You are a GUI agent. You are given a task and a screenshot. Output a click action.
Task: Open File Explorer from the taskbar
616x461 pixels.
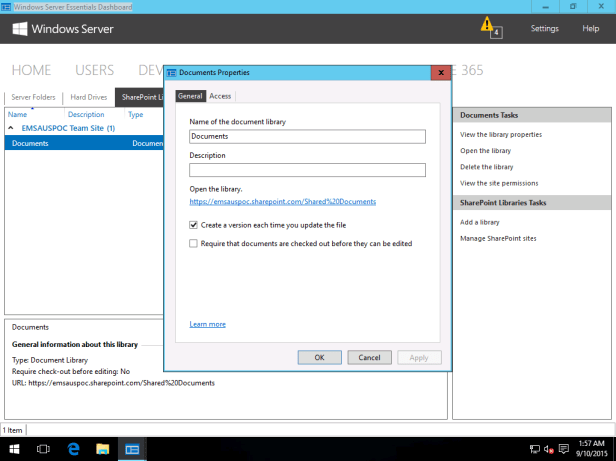102,449
